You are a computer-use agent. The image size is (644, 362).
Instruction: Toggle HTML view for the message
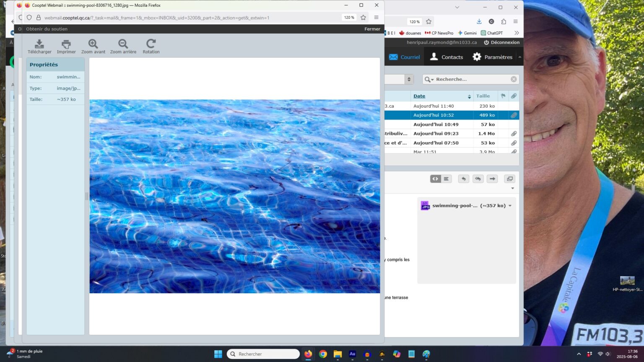tap(435, 179)
